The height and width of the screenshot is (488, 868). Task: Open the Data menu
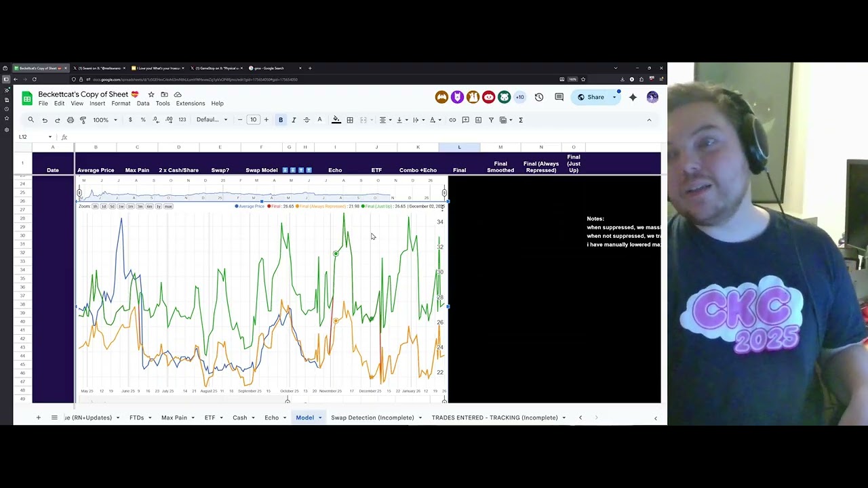pyautogui.click(x=143, y=104)
